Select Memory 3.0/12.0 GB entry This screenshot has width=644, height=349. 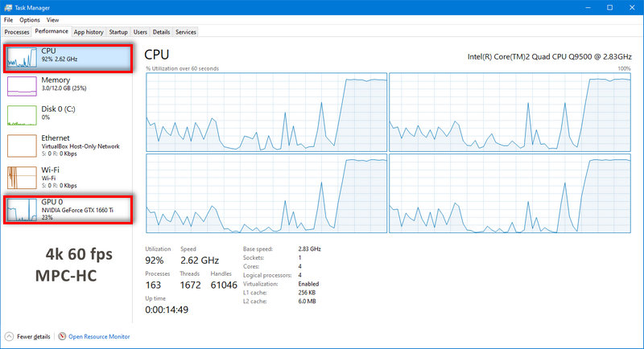coord(68,86)
